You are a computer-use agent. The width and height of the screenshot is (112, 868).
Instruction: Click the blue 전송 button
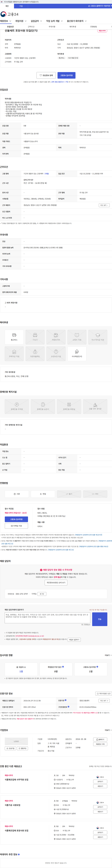point(100,619)
